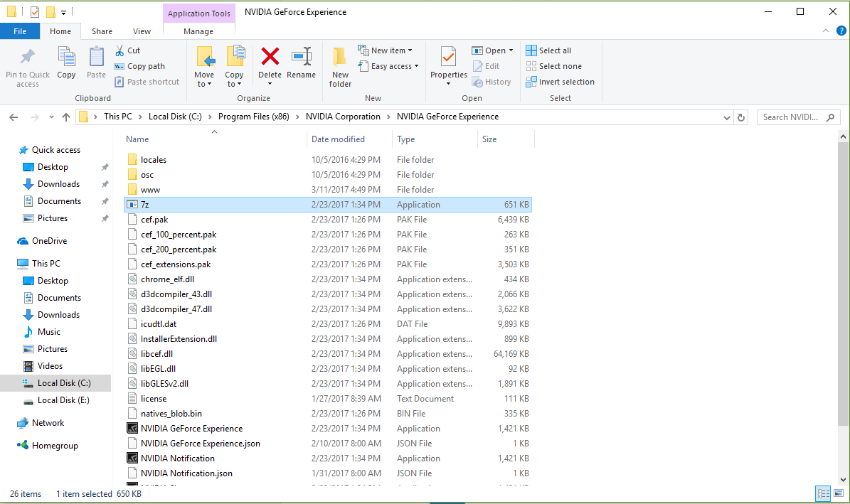Select the license text document

point(154,399)
